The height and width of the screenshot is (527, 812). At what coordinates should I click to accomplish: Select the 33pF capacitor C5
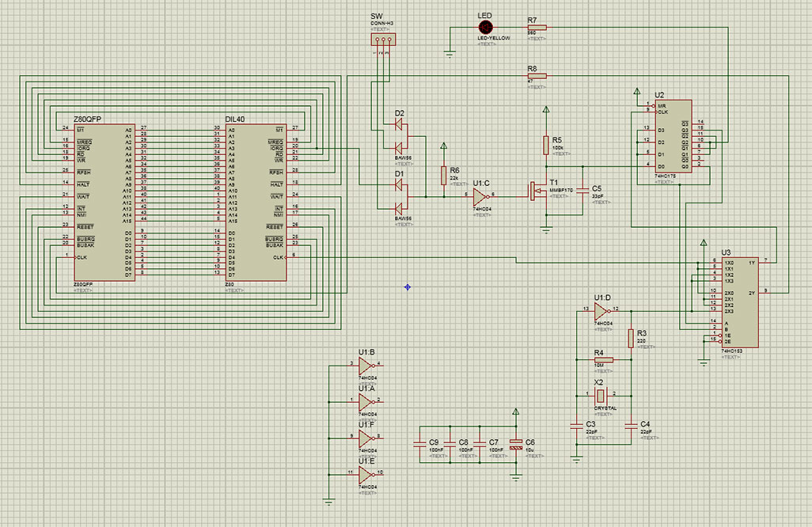pos(583,192)
